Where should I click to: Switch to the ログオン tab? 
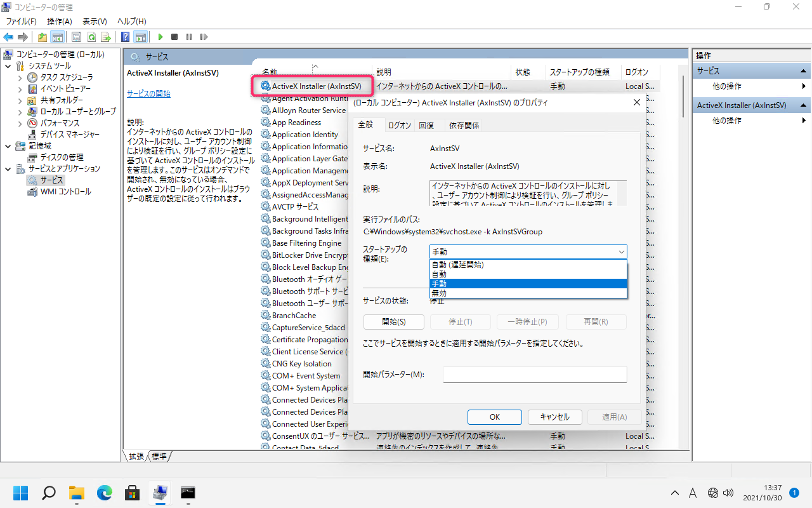tap(400, 125)
